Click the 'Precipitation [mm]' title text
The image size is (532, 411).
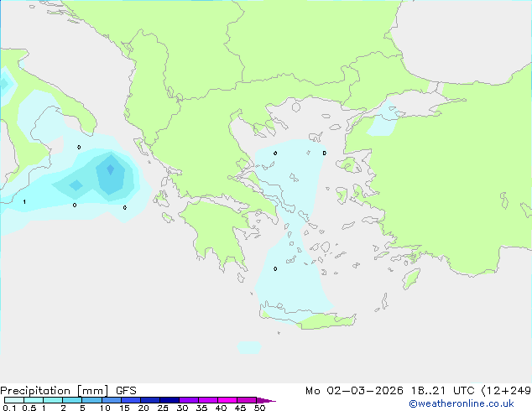pos(55,391)
